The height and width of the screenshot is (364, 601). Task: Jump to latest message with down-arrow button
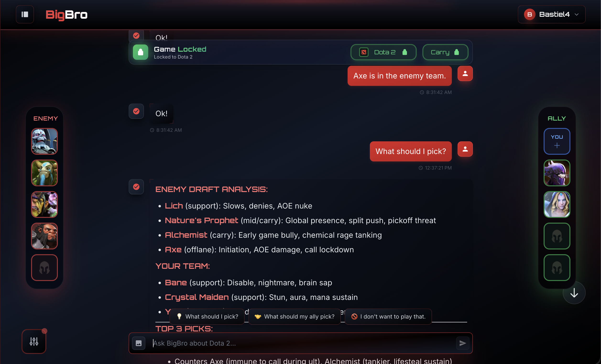pyautogui.click(x=574, y=293)
